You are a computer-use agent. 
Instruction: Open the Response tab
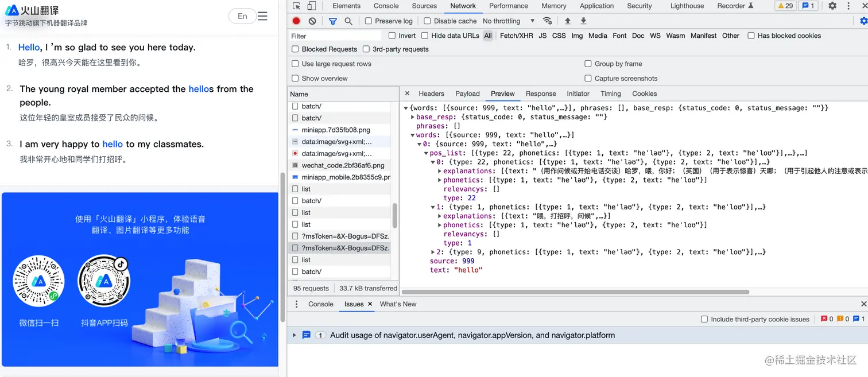tap(541, 94)
